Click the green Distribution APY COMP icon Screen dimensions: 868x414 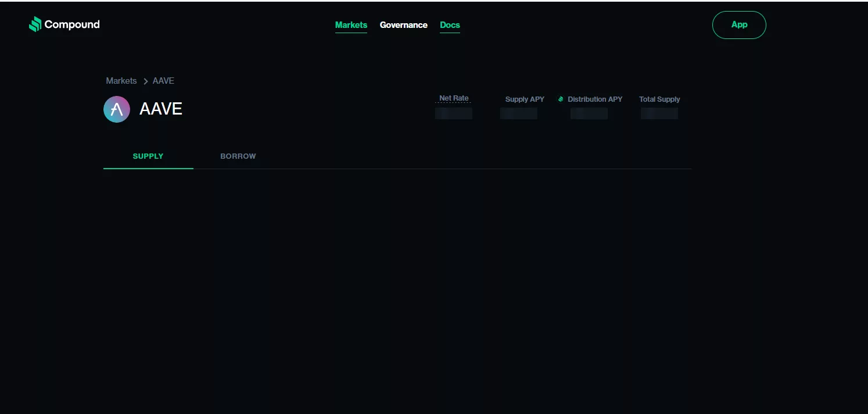point(561,99)
